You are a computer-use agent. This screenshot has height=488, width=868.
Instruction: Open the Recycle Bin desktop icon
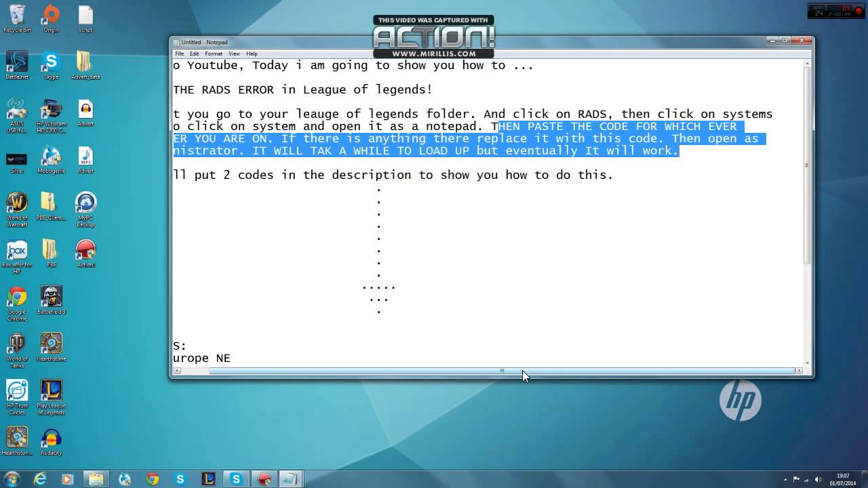point(17,18)
